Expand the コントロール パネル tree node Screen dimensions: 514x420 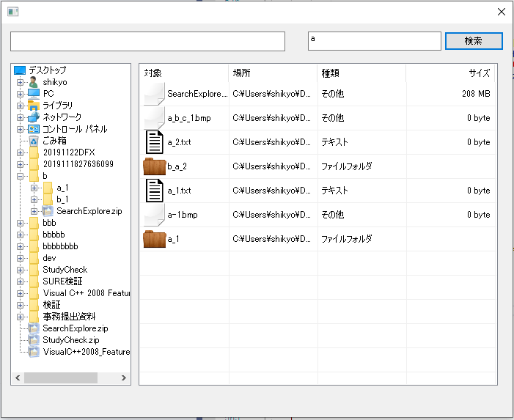[x=20, y=130]
